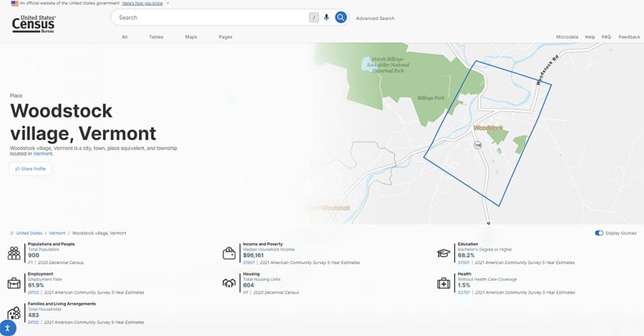Click the Advanced Search link

376,19
